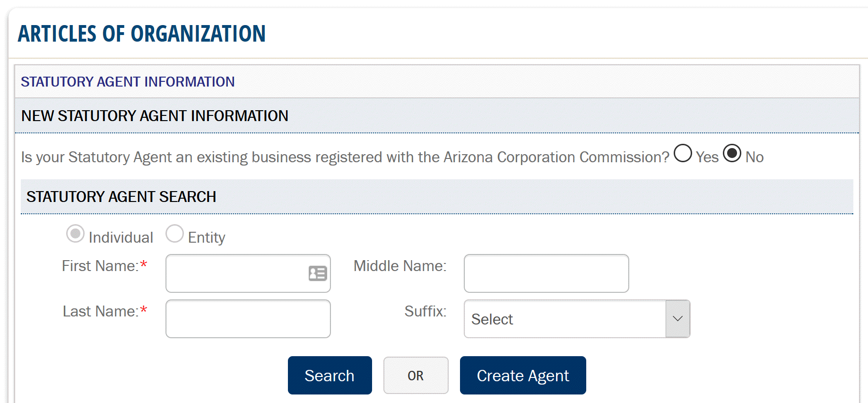Screen dimensions: 868x403
Task: Click inside the First Name input field
Action: click(x=236, y=273)
